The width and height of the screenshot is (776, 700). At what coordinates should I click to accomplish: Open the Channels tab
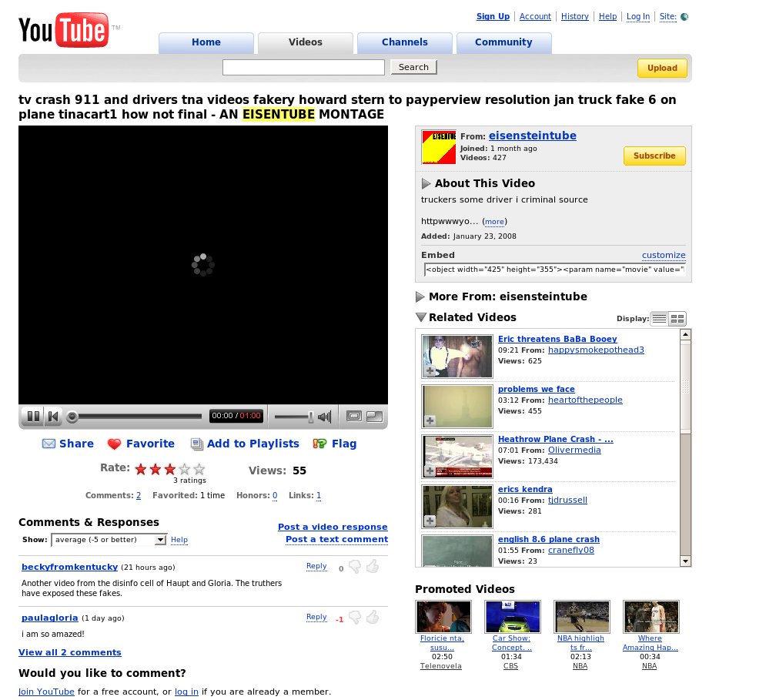point(404,42)
